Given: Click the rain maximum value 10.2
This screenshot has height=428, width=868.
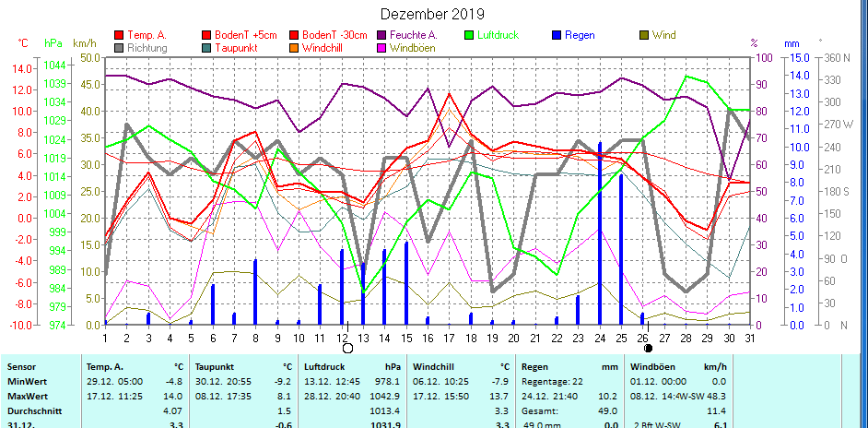Looking at the screenshot, I should point(609,397).
